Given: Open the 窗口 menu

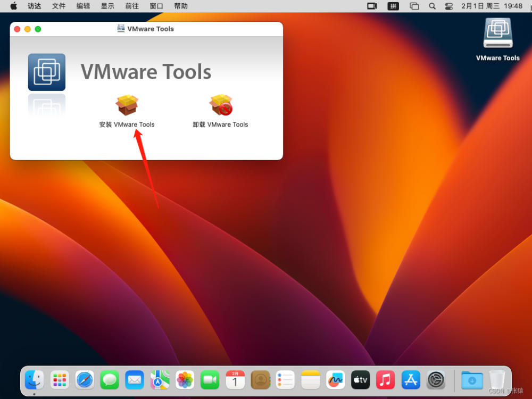Looking at the screenshot, I should (156, 6).
